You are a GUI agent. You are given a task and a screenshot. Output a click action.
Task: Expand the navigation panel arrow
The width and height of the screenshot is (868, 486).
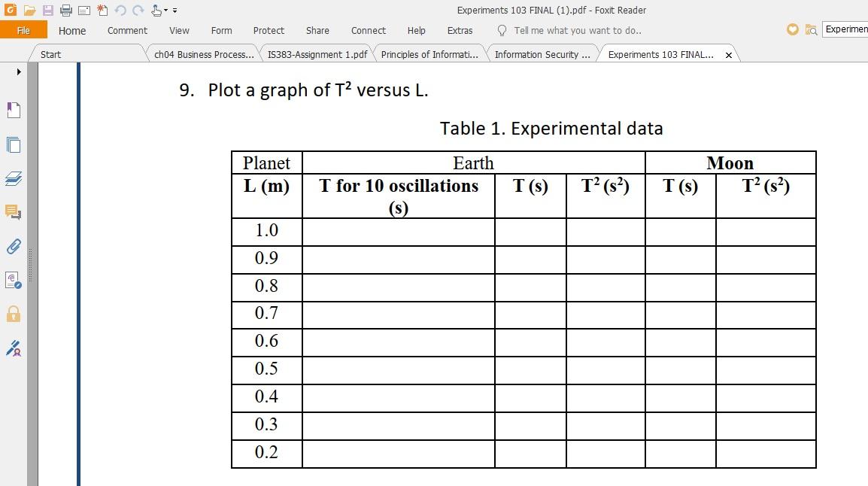click(19, 71)
